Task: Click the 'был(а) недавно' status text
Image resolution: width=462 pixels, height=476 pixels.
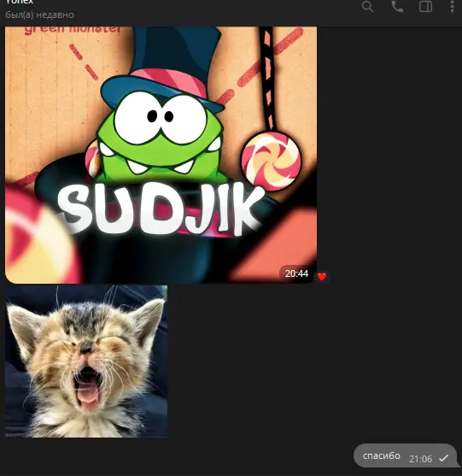Action: (x=40, y=15)
